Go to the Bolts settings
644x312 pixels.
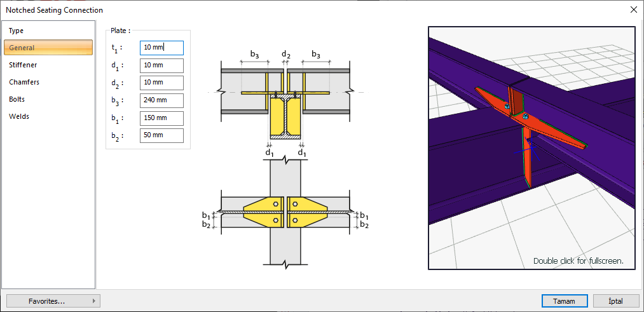pyautogui.click(x=17, y=99)
